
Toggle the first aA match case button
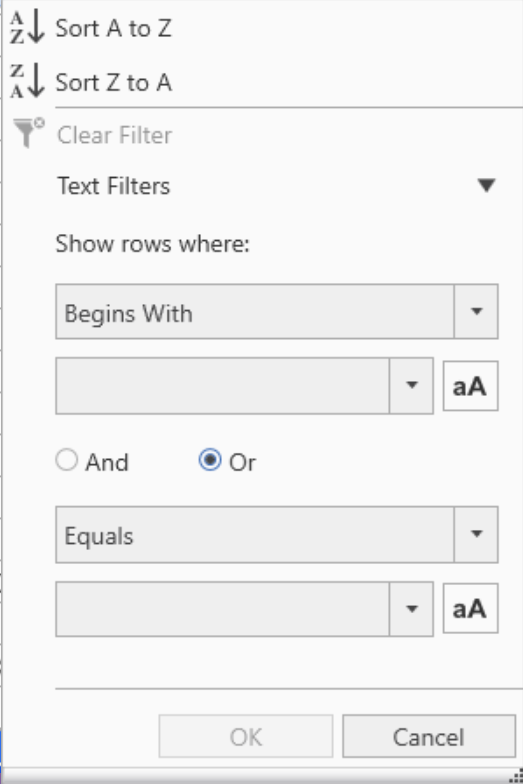point(470,386)
